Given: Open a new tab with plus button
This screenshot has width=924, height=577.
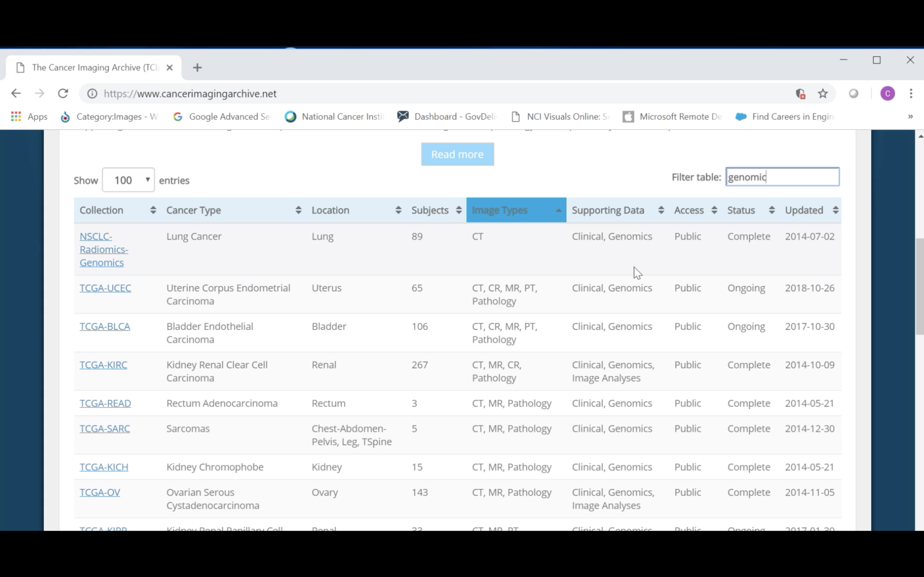Looking at the screenshot, I should 197,68.
